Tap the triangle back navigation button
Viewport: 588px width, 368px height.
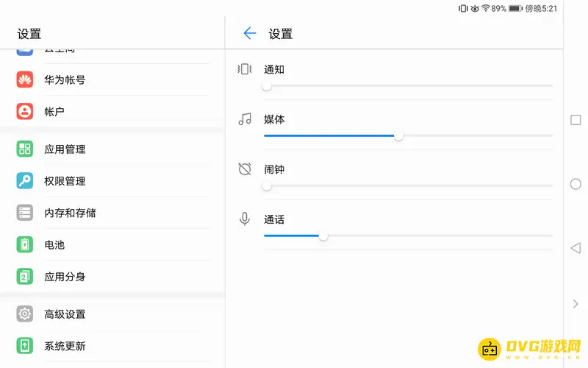pos(576,248)
